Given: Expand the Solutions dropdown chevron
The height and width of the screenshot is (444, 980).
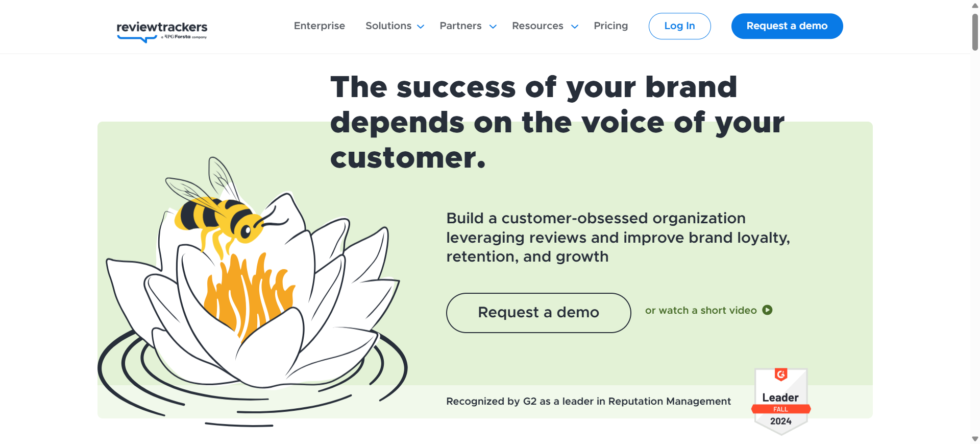Looking at the screenshot, I should [421, 27].
